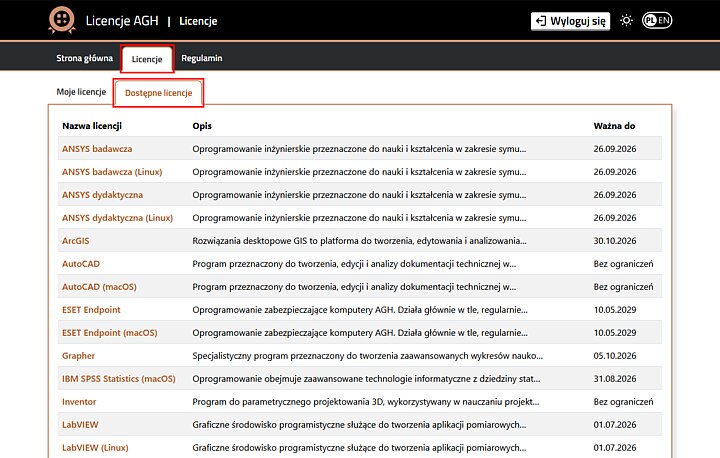This screenshot has height=458, width=720.
Task: Open the LabVIEW (Linux) license
Action: pos(95,447)
